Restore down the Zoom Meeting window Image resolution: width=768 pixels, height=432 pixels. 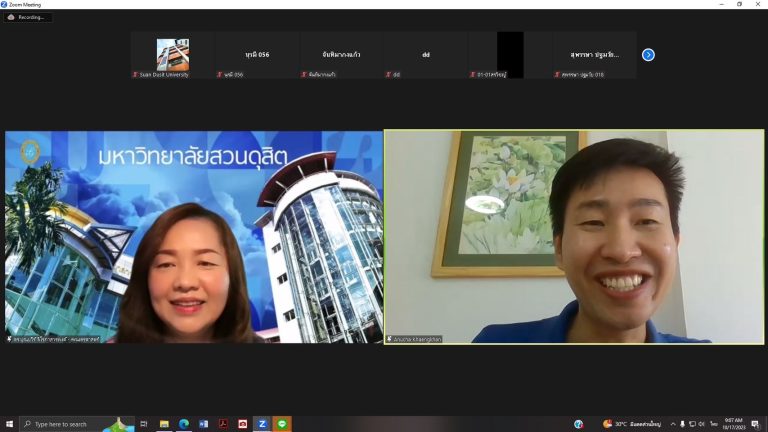(x=740, y=4)
